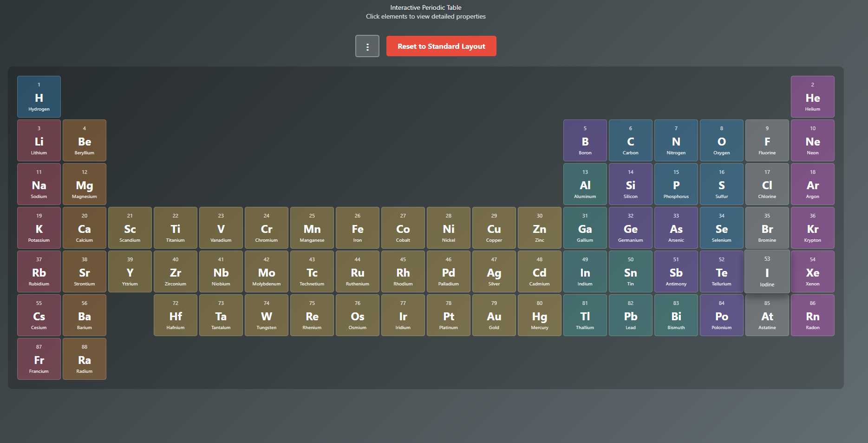Click the Krypton element
This screenshot has width=868, height=443.
click(x=813, y=228)
